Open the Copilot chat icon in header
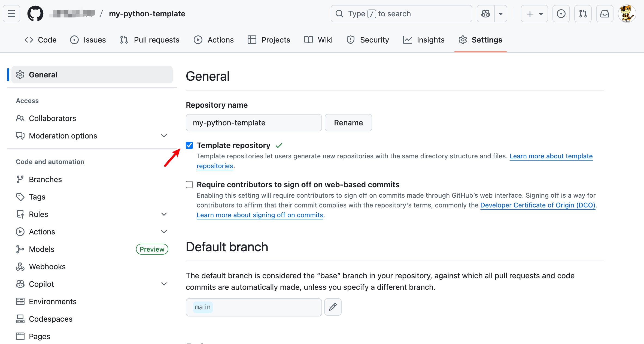 tap(486, 14)
